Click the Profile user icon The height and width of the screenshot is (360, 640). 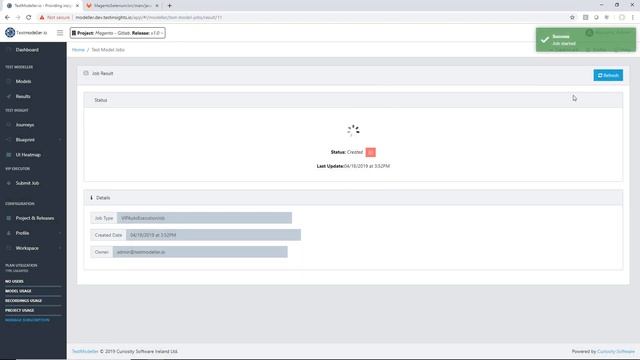[9, 233]
